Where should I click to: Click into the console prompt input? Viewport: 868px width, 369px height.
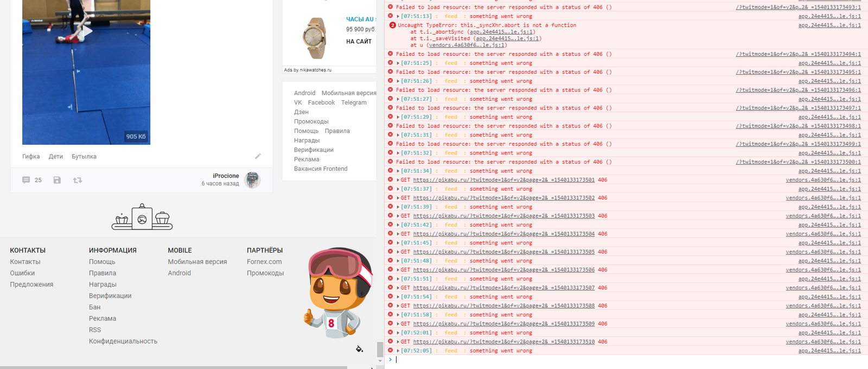click(542, 360)
